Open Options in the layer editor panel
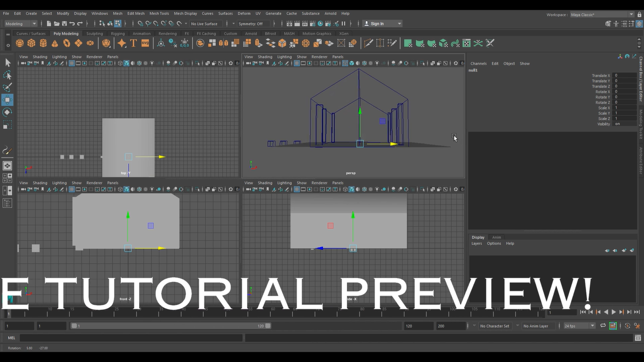The width and height of the screenshot is (644, 362). (x=494, y=243)
